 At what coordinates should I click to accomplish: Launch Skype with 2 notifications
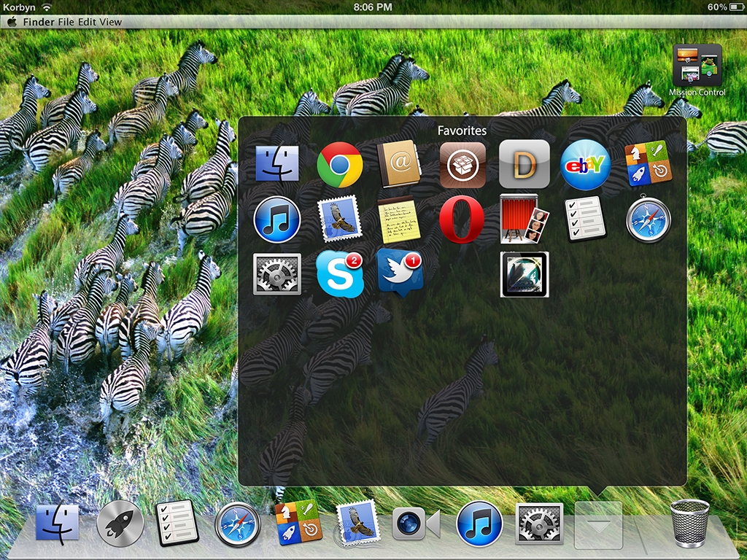click(340, 274)
